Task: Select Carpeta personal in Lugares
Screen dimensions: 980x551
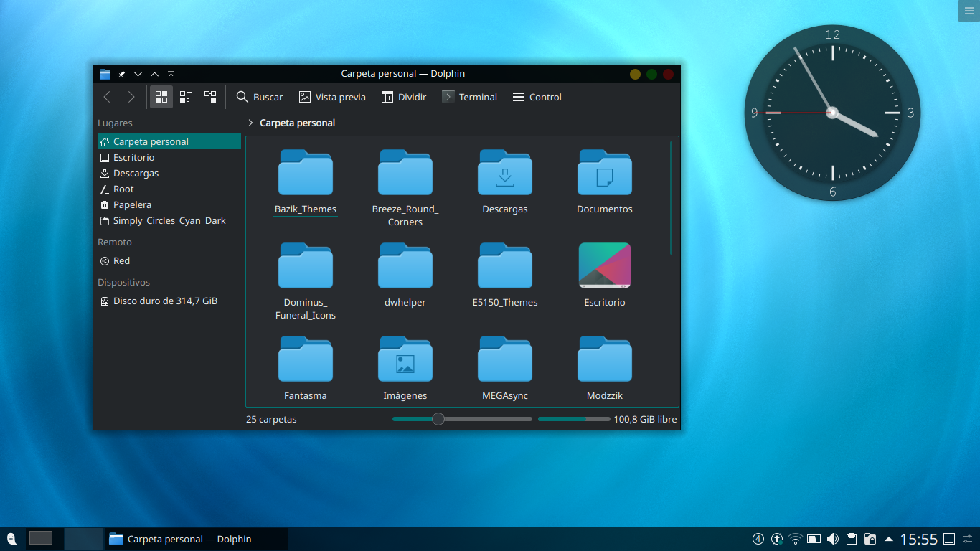Action: [x=169, y=141]
